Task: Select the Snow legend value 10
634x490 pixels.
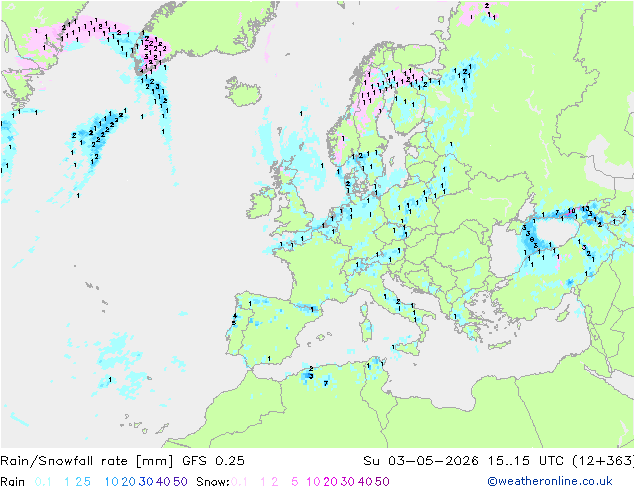Action: (313, 482)
